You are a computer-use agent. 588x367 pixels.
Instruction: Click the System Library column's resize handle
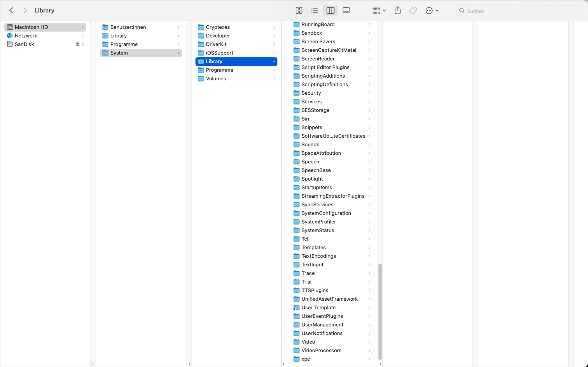pyautogui.click(x=380, y=364)
